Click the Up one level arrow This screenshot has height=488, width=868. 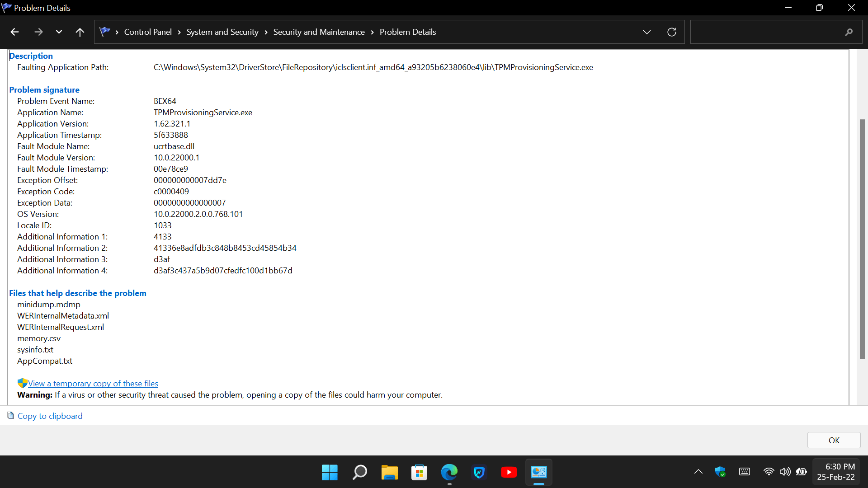click(x=80, y=32)
